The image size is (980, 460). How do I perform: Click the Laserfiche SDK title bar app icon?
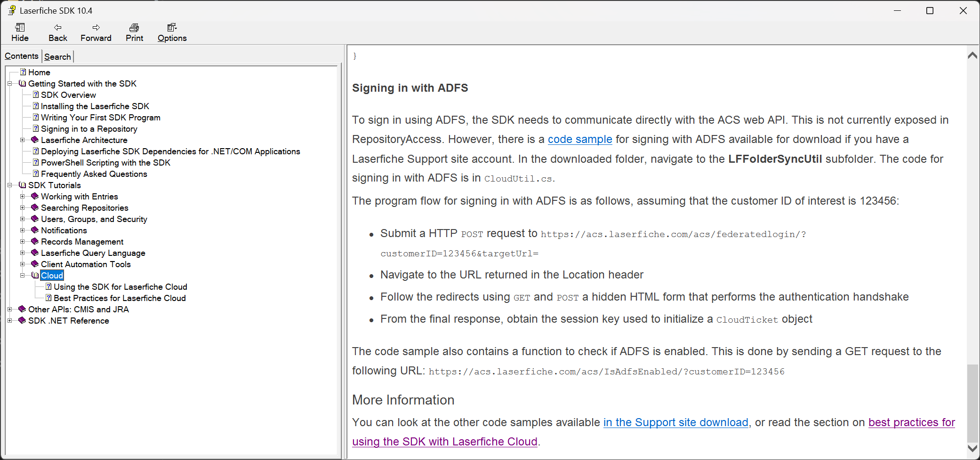12,10
